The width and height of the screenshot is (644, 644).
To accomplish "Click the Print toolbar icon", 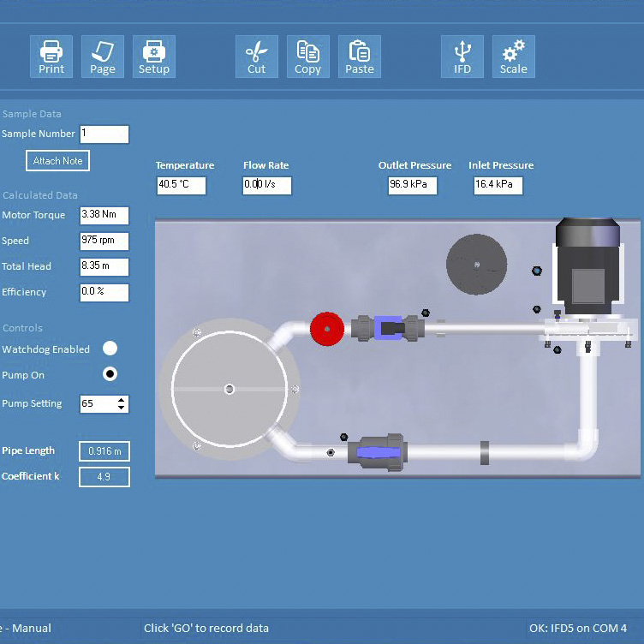I will (51, 57).
